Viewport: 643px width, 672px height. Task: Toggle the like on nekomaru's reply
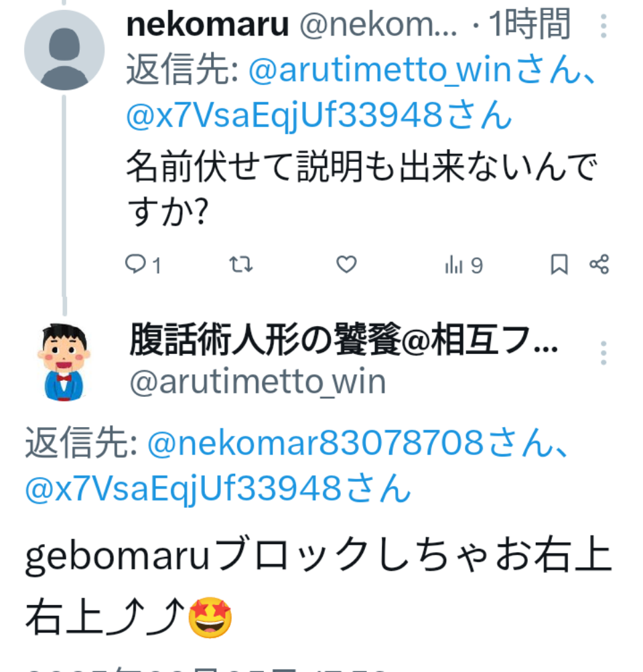346,265
